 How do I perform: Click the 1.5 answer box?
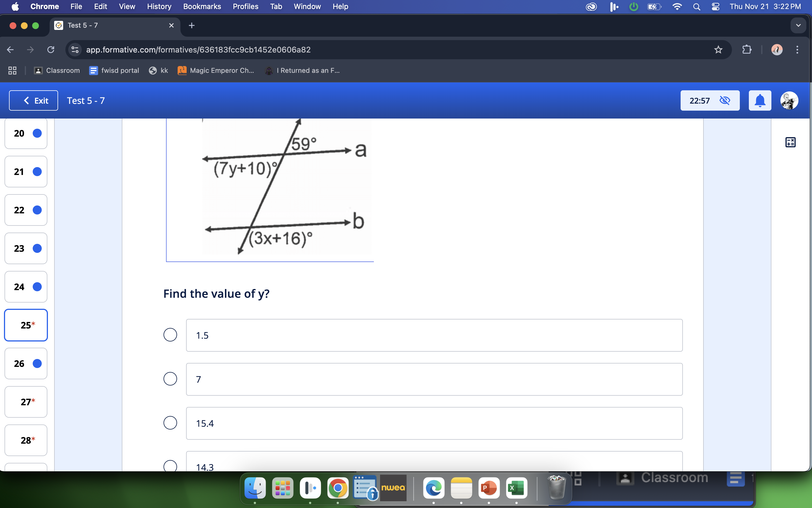click(434, 335)
